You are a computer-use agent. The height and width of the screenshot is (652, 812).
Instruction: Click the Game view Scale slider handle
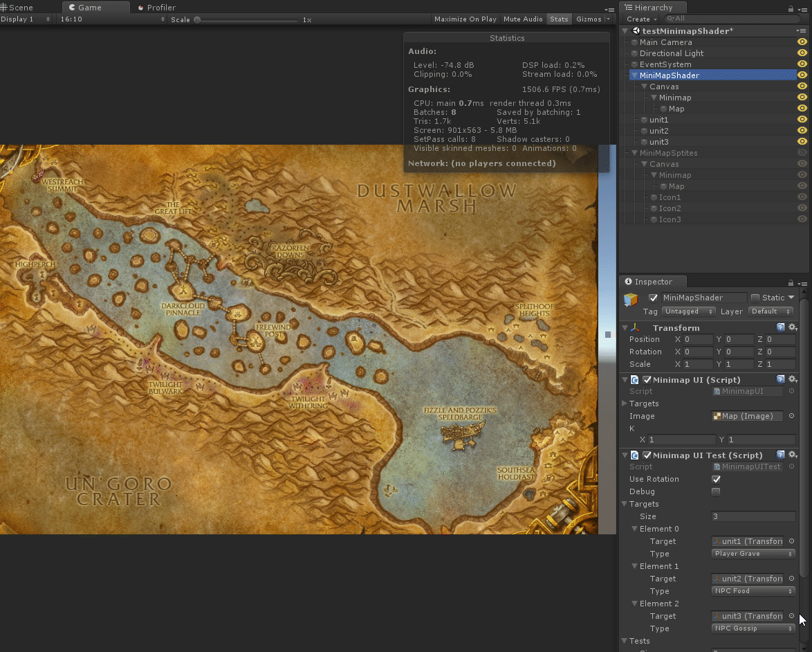coord(197,20)
